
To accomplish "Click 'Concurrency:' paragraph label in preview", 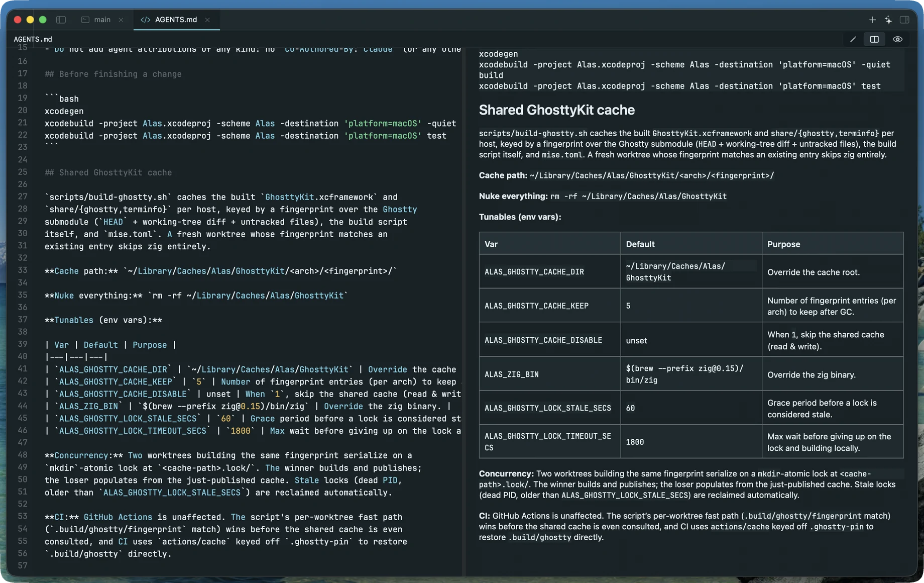I will click(x=506, y=473).
